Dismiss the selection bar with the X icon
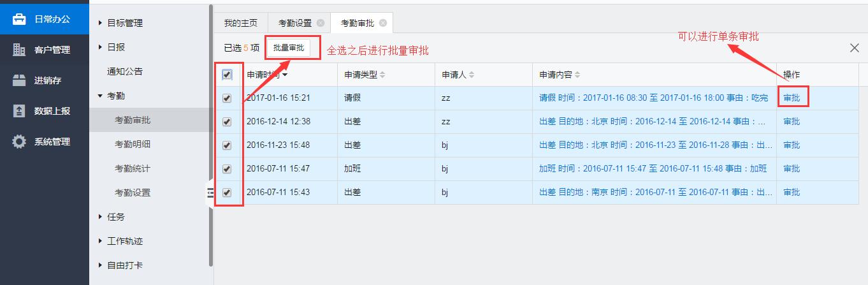868x285 pixels. click(854, 48)
